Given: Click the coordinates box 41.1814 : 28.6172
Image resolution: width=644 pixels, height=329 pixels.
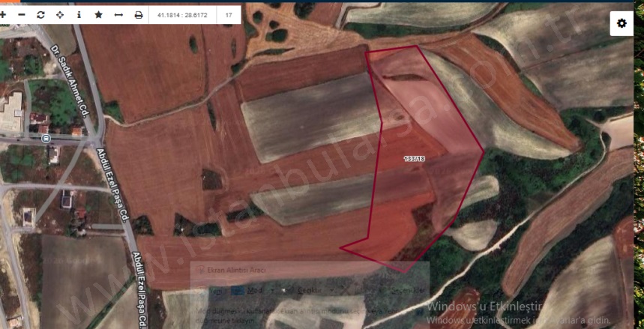Looking at the screenshot, I should tap(182, 15).
